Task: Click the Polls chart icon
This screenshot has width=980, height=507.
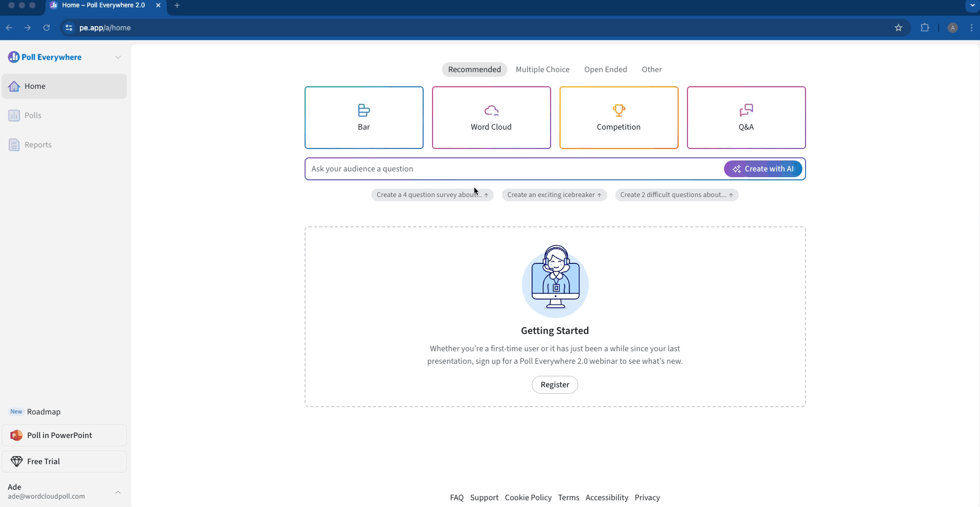Action: pyautogui.click(x=14, y=116)
